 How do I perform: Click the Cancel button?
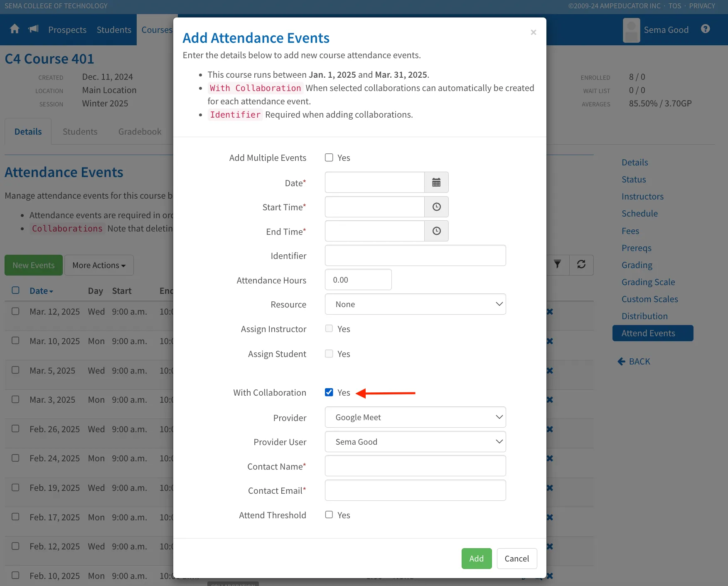point(517,559)
